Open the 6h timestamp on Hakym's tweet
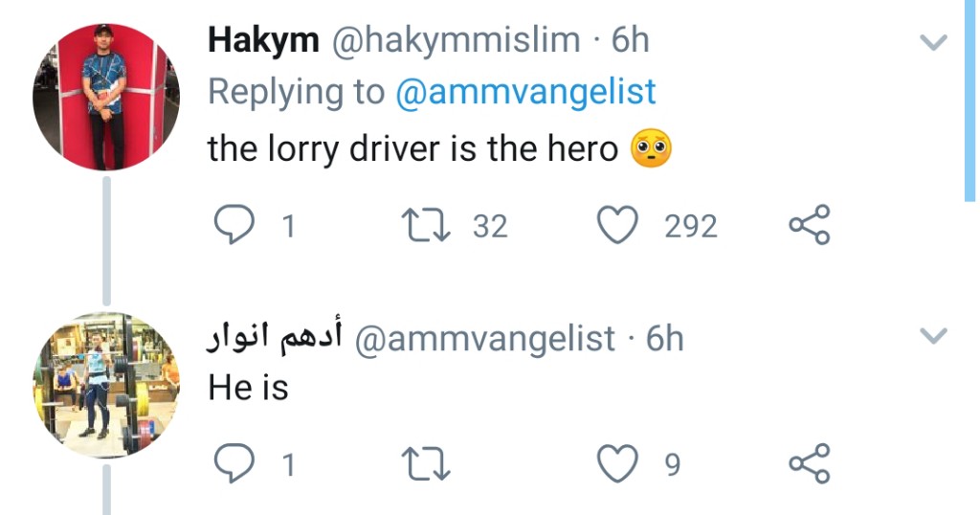980x515 pixels. (x=630, y=40)
